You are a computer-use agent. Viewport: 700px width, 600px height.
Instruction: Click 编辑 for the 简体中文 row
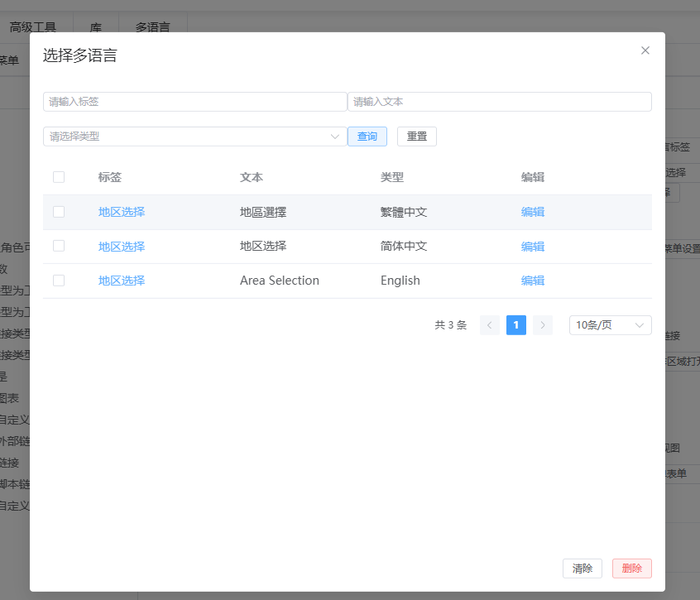(x=533, y=247)
